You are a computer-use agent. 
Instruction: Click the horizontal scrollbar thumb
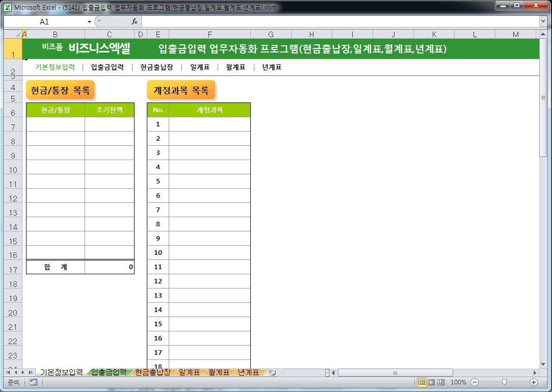click(396, 373)
